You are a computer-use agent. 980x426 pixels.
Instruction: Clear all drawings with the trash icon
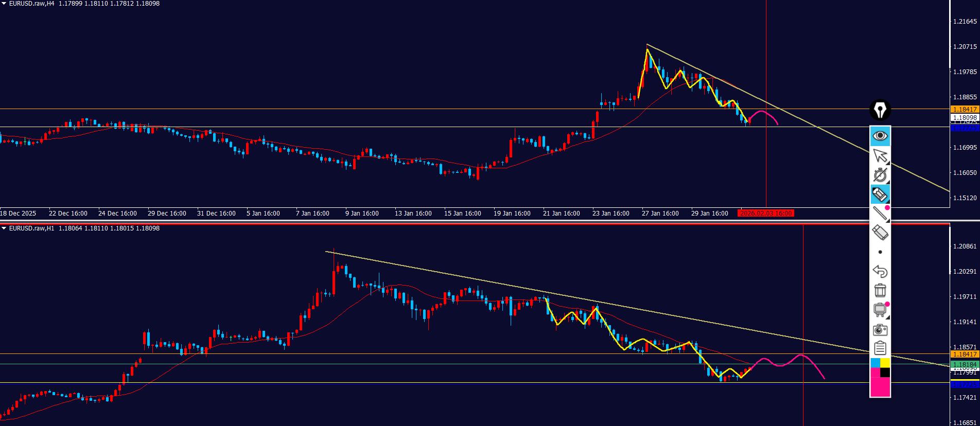[x=880, y=291]
